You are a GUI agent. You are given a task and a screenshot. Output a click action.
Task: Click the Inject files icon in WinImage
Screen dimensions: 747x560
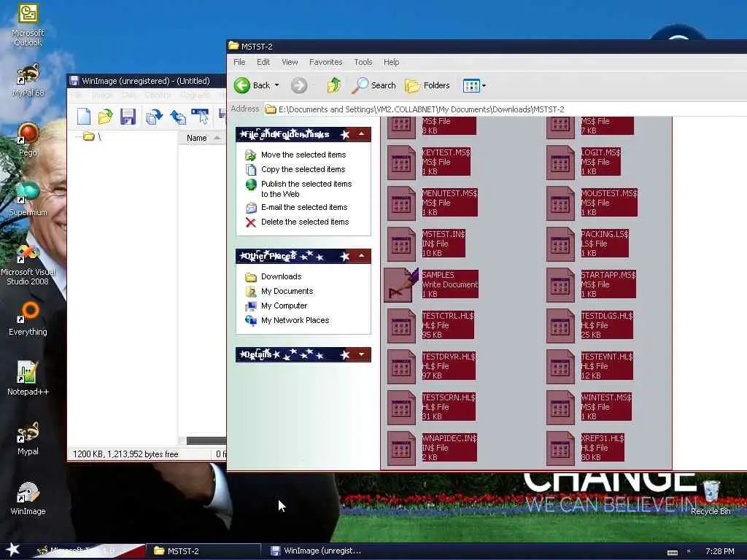click(x=155, y=117)
